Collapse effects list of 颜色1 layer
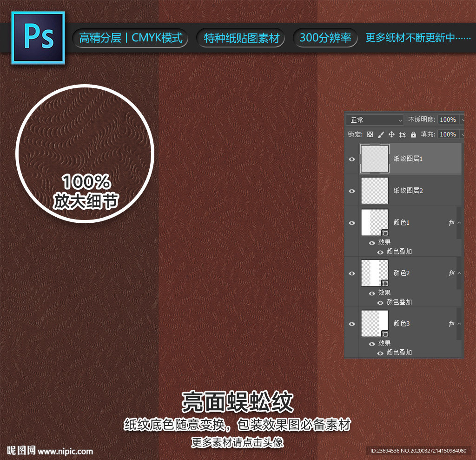Image resolution: width=476 pixels, height=460 pixels. click(459, 222)
